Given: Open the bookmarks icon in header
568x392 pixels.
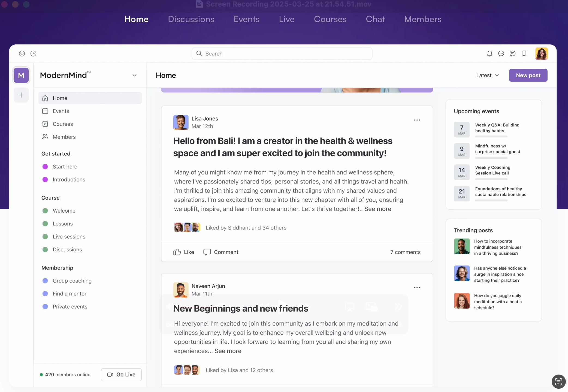Looking at the screenshot, I should (x=524, y=54).
